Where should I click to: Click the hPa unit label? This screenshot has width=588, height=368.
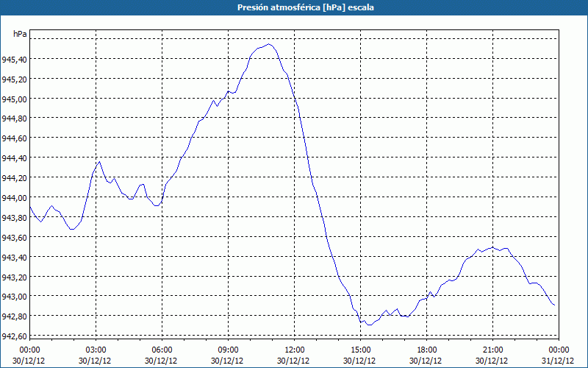(20, 34)
